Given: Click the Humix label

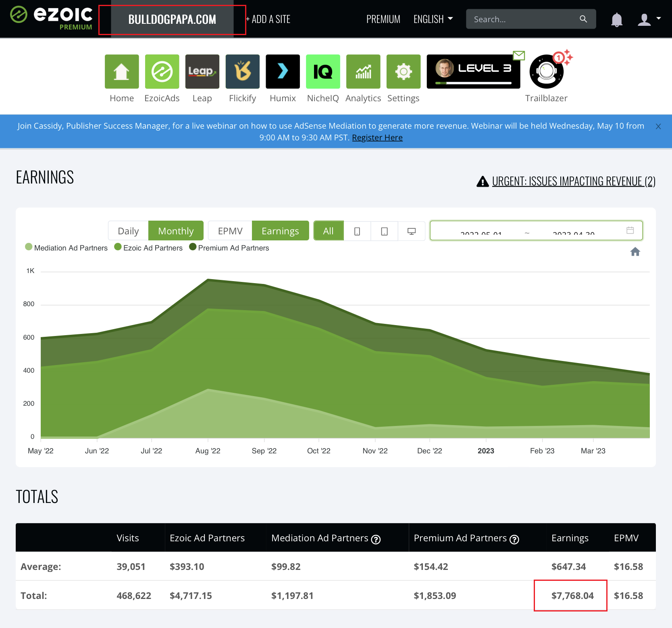Looking at the screenshot, I should [x=283, y=98].
